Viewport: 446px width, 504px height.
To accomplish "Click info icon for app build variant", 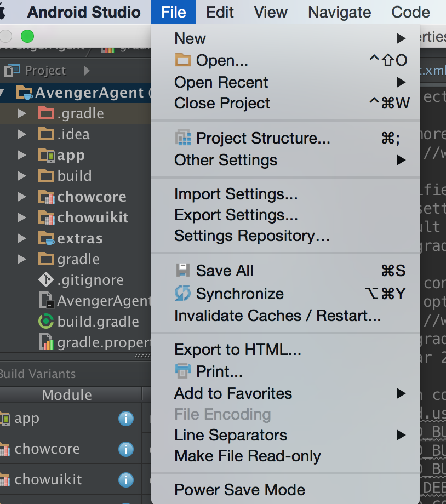I will click(125, 419).
